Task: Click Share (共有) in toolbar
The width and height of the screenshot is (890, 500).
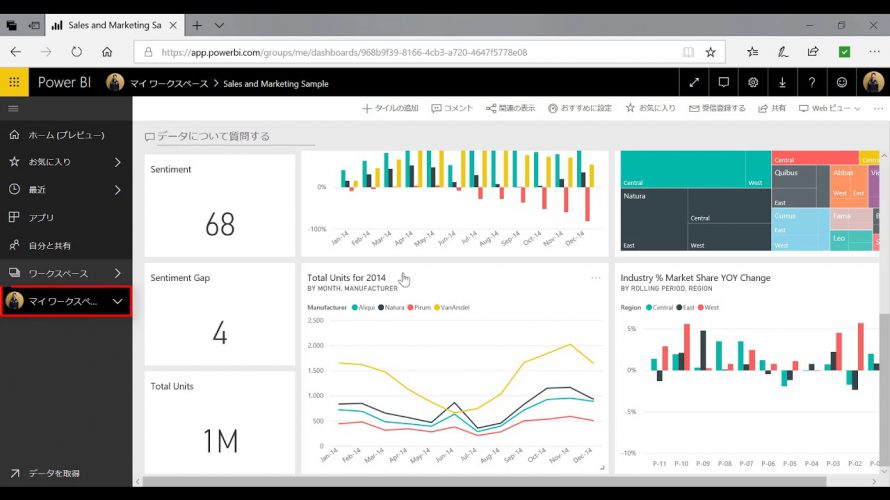Action: click(772, 108)
